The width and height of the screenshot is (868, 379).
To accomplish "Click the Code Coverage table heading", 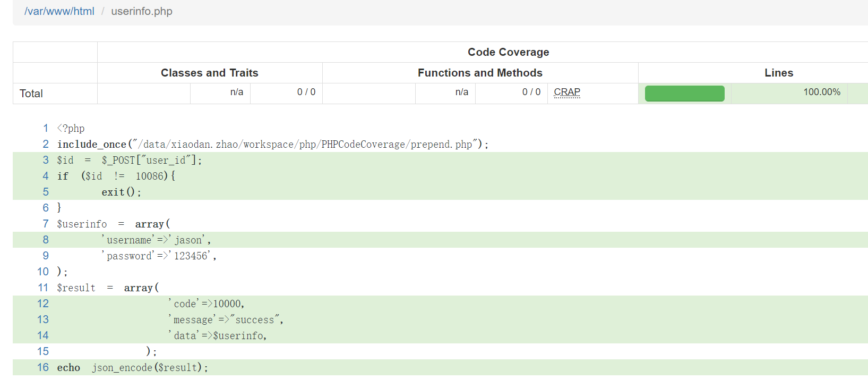I will pyautogui.click(x=508, y=52).
